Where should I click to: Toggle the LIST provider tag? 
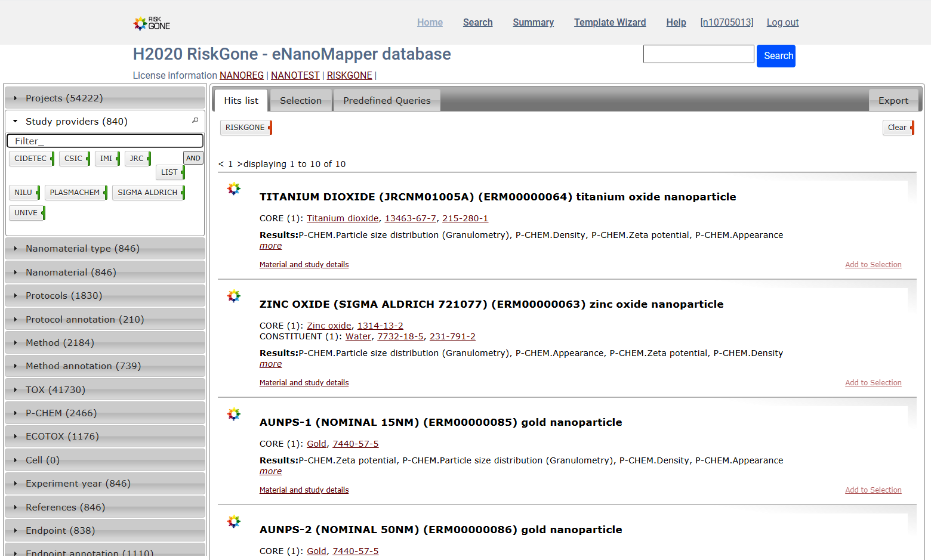click(171, 172)
